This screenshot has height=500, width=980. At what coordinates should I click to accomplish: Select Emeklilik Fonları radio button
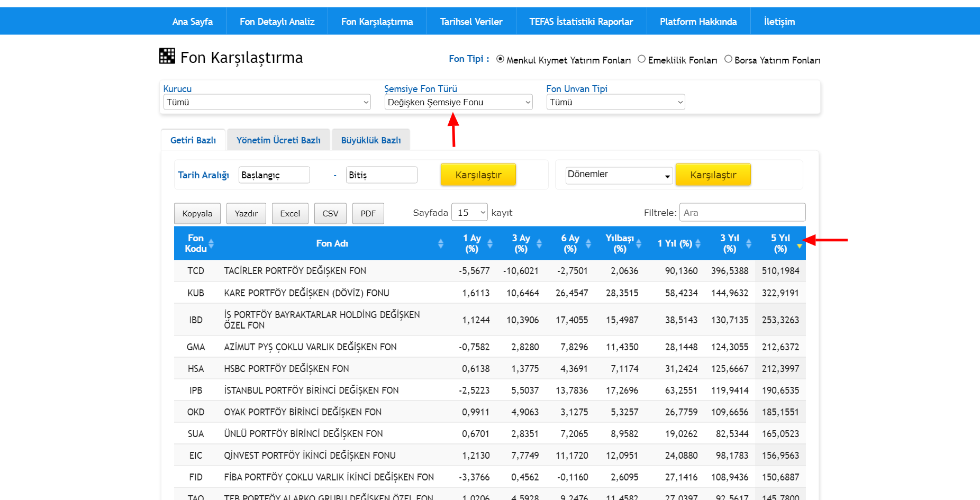tap(641, 59)
